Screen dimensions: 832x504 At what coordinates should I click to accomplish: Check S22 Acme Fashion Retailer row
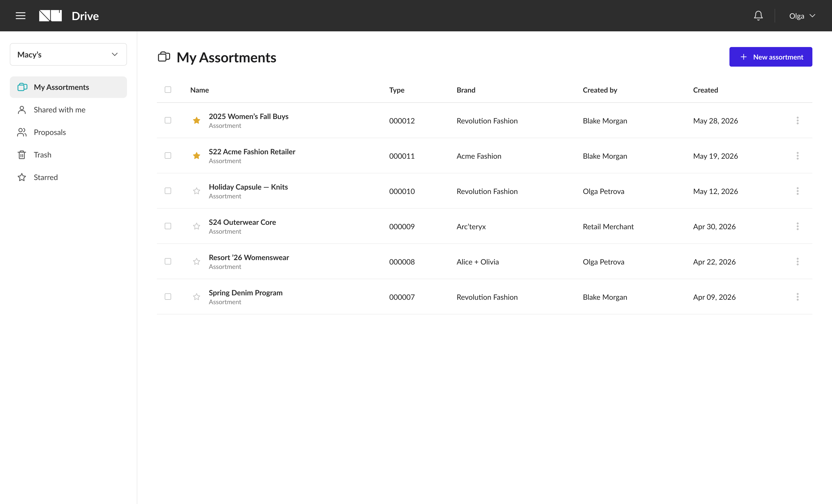tap(168, 156)
